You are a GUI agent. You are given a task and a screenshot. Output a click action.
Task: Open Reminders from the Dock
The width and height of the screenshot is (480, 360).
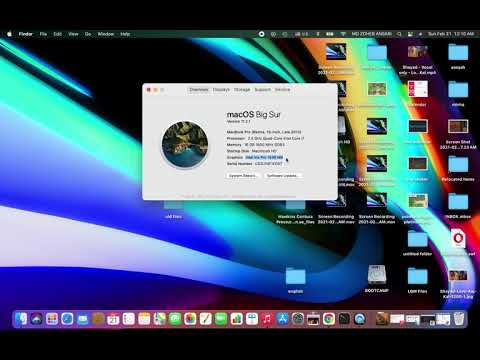(x=129, y=319)
